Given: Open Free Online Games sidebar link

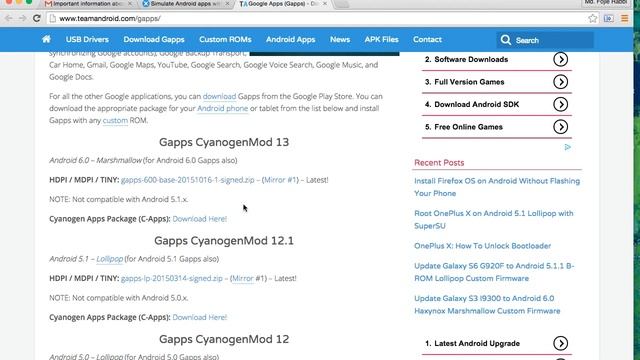Looking at the screenshot, I should [468, 127].
